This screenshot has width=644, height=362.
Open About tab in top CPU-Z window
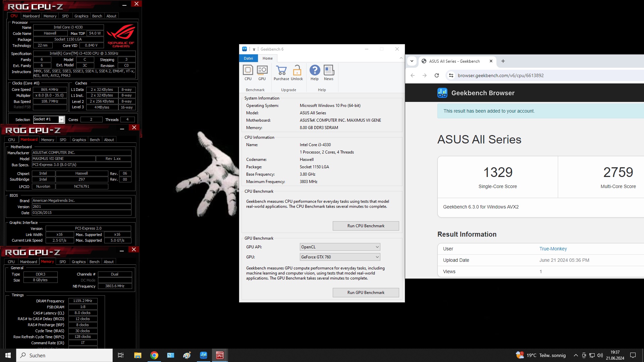coord(111,16)
